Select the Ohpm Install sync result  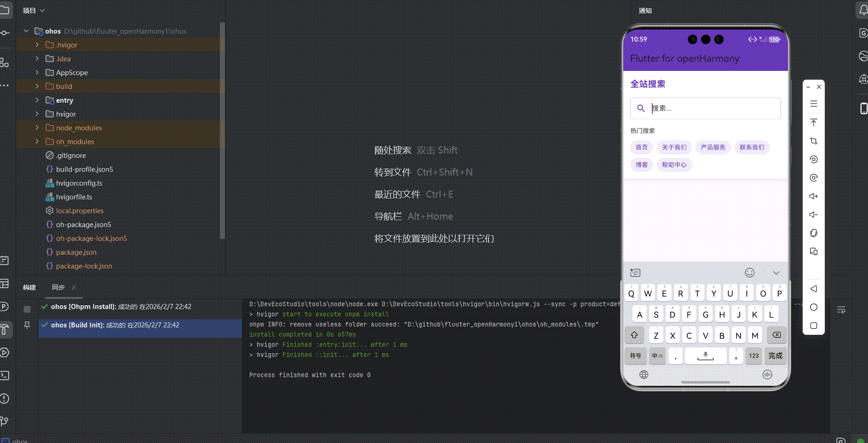[140, 307]
